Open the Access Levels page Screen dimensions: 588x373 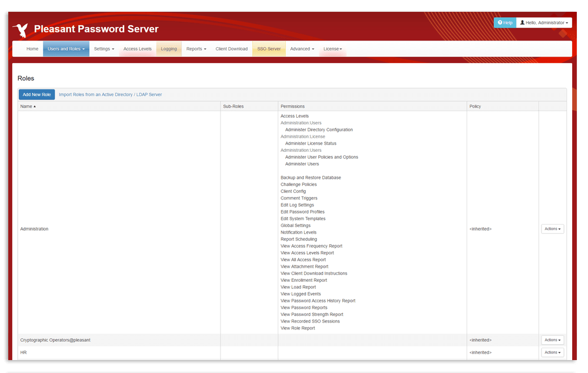click(138, 49)
